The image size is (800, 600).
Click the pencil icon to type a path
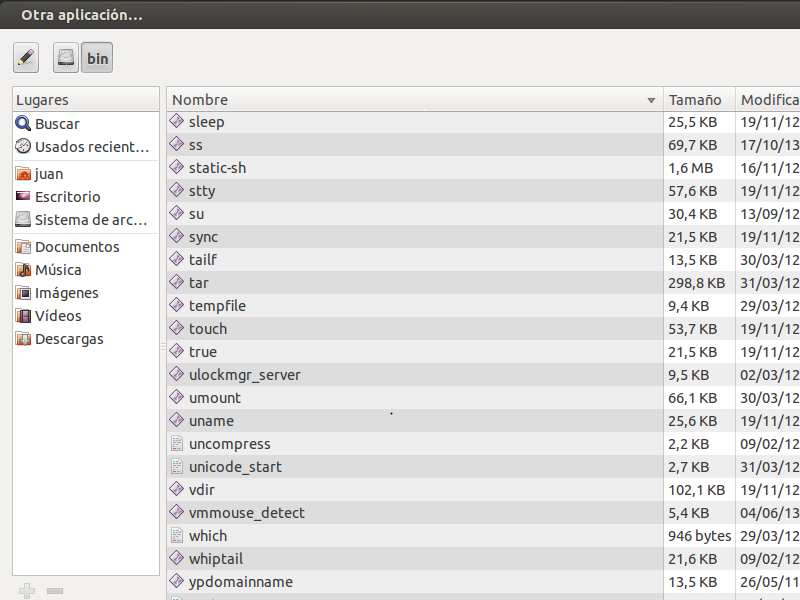click(x=26, y=58)
